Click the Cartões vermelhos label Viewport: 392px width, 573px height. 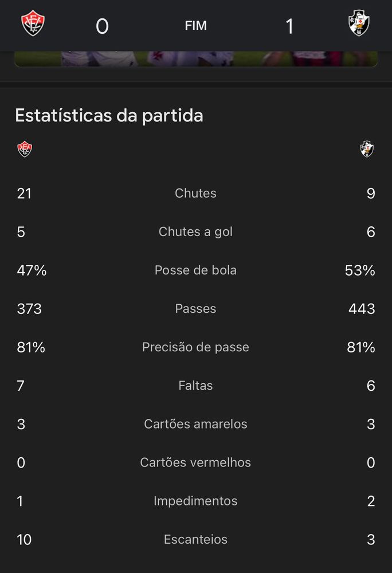pyautogui.click(x=195, y=462)
